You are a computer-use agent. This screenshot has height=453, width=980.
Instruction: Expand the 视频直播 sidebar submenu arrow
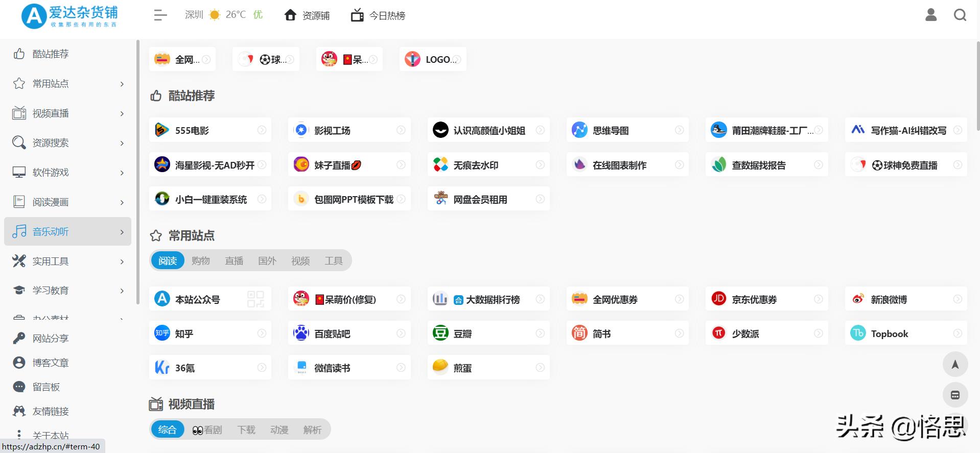coord(122,113)
